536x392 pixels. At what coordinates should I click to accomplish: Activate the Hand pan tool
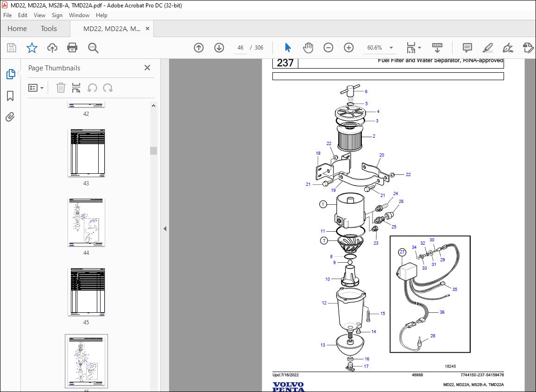(308, 48)
